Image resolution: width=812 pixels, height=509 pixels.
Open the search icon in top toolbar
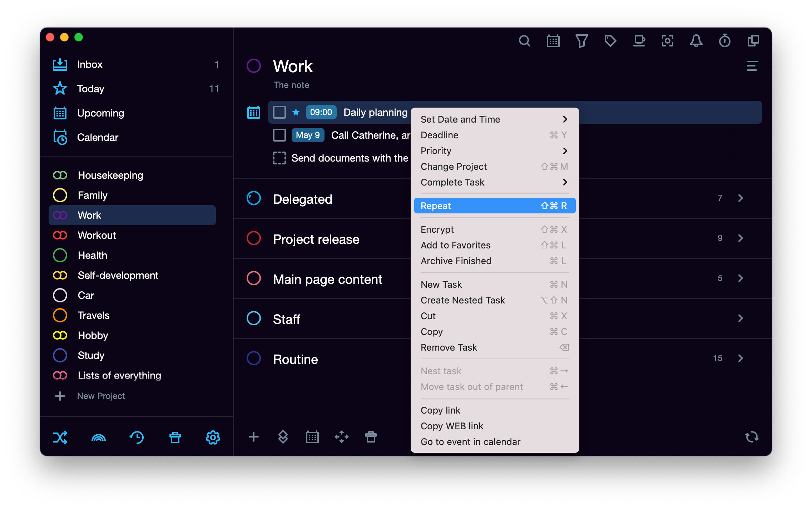pyautogui.click(x=524, y=41)
